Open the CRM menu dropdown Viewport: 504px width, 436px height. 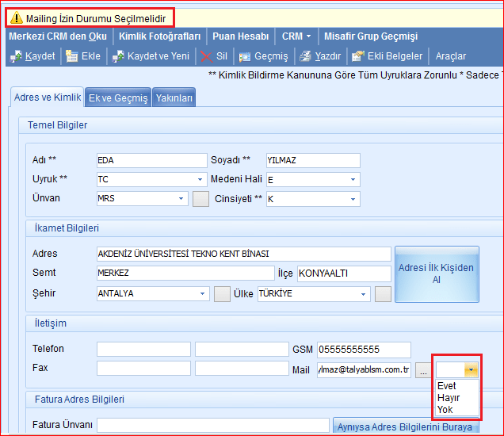(297, 36)
